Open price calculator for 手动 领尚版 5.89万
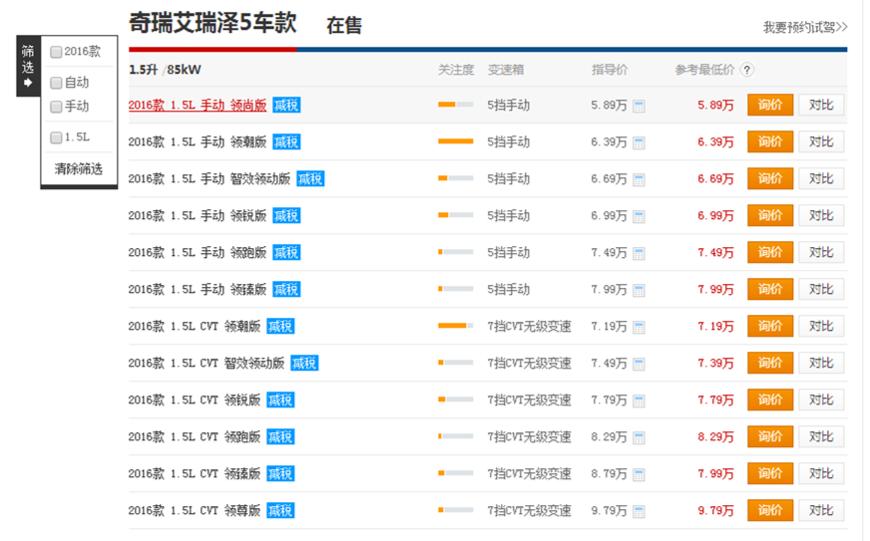The width and height of the screenshot is (870, 541). click(x=639, y=106)
